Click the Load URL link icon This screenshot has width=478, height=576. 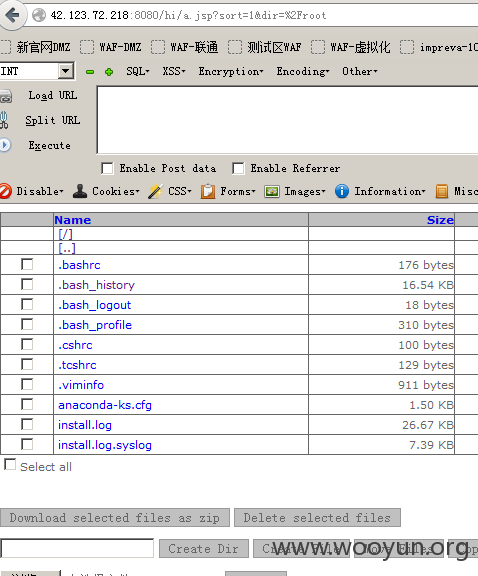tap(6, 96)
